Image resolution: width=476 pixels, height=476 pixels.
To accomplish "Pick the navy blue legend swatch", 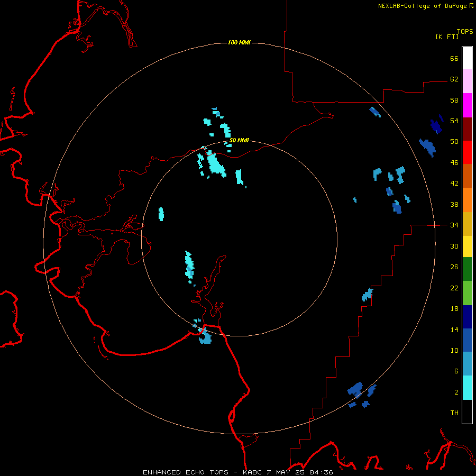I will coord(467,317).
